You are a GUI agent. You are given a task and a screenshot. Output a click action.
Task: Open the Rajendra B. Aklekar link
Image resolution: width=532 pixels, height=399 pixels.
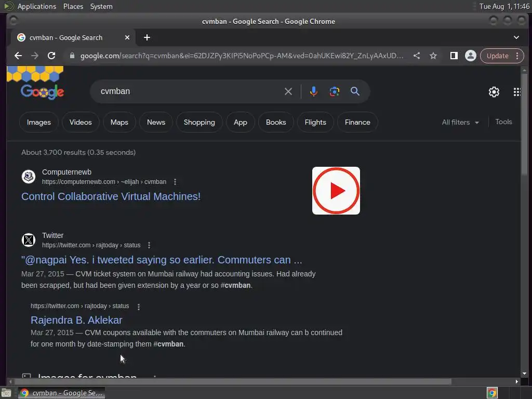[x=76, y=320]
